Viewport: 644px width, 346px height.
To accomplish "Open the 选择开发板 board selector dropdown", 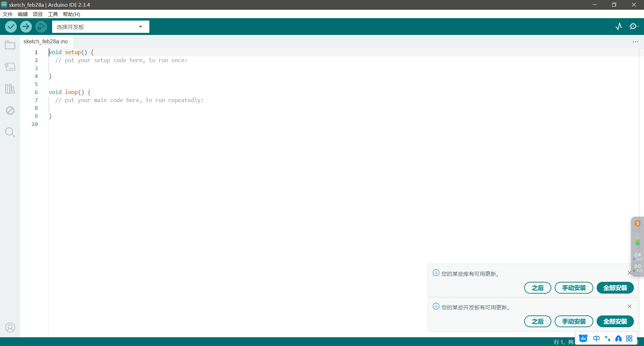I will pos(100,27).
